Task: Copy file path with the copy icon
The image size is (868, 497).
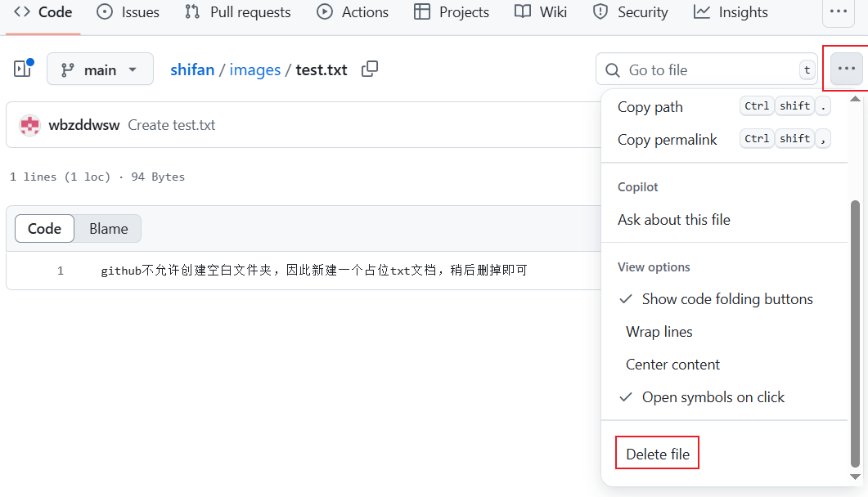Action: pyautogui.click(x=370, y=69)
